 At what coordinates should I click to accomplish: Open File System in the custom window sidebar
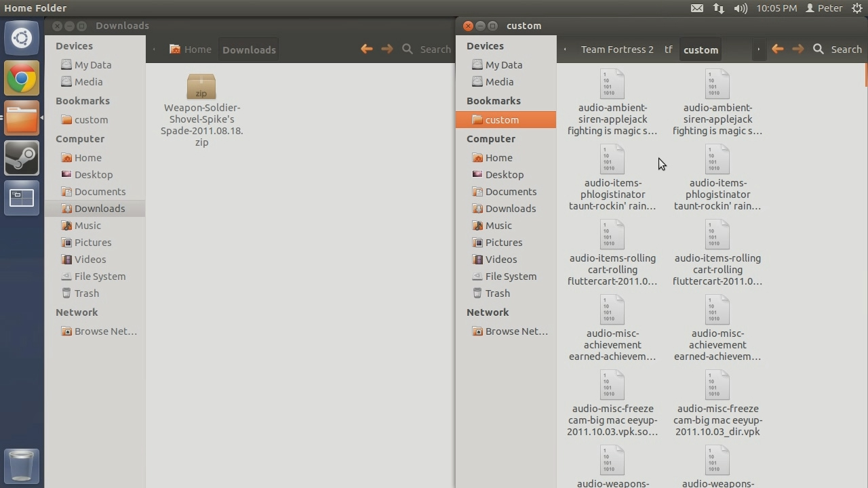(511, 277)
